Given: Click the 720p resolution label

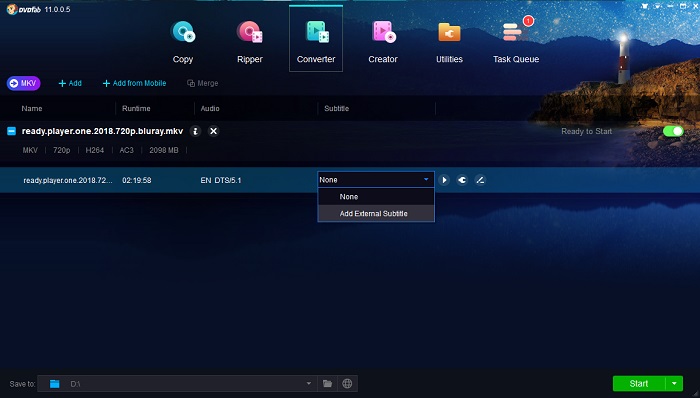Looking at the screenshot, I should click(x=62, y=150).
